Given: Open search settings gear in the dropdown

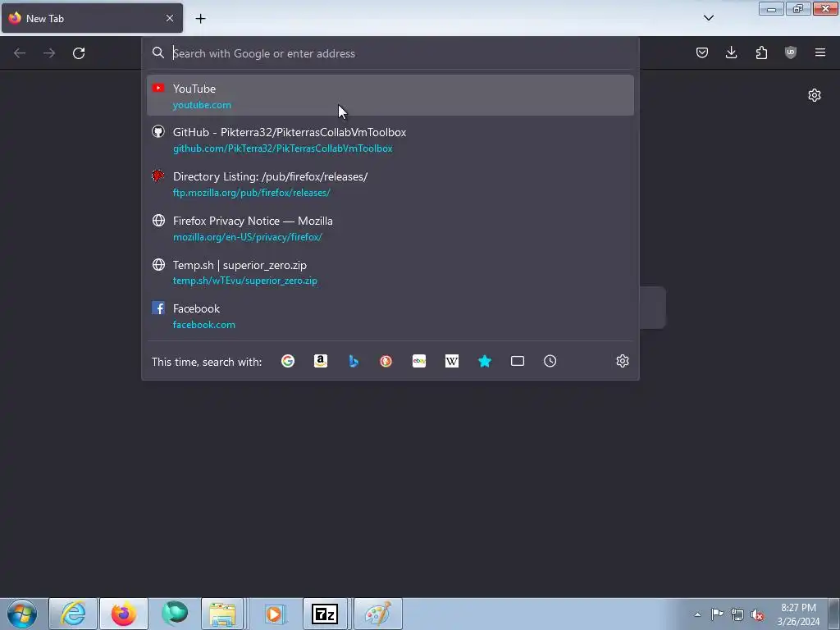Looking at the screenshot, I should [x=622, y=361].
